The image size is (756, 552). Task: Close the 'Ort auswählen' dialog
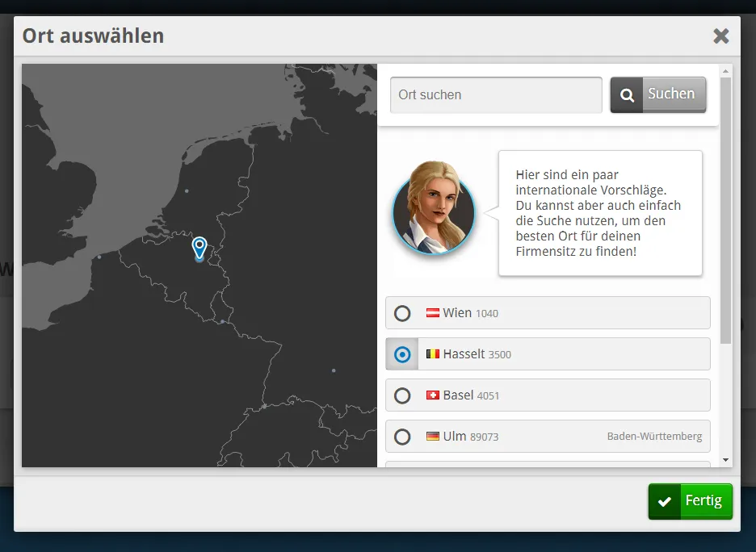point(720,36)
